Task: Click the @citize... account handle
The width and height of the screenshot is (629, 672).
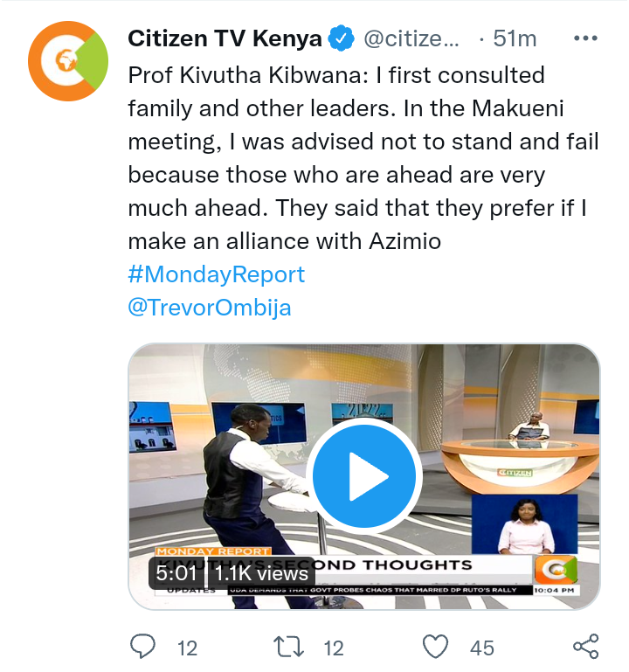Action: pyautogui.click(x=411, y=38)
